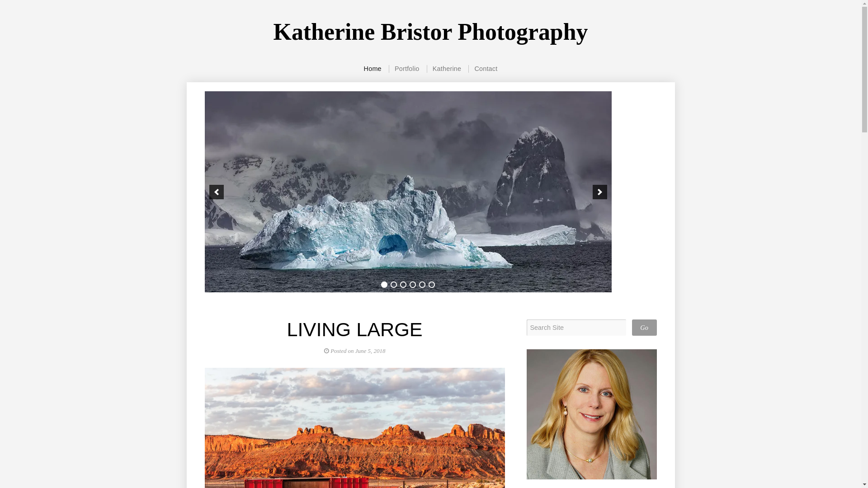Open the Portfolio menu item
The height and width of the screenshot is (488, 868).
tap(407, 69)
